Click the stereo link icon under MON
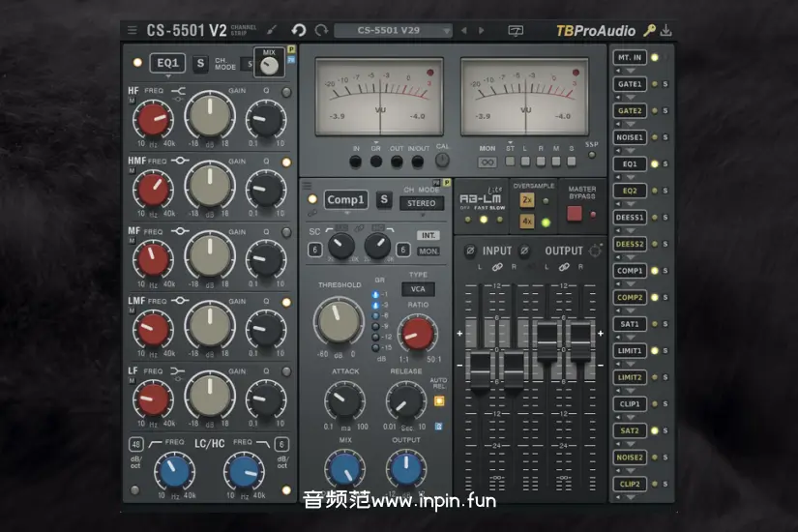798x532 pixels. [488, 162]
